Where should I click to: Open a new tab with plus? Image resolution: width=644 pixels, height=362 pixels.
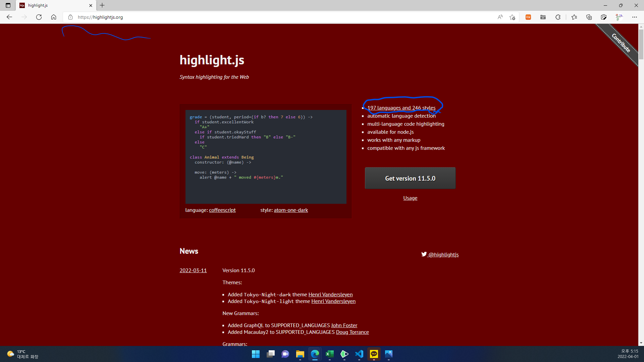[x=102, y=5]
